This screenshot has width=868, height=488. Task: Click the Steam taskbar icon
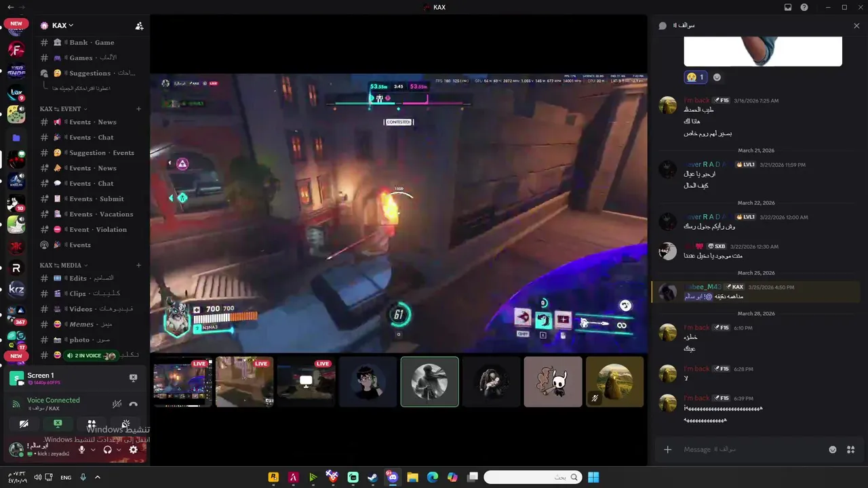point(373,478)
